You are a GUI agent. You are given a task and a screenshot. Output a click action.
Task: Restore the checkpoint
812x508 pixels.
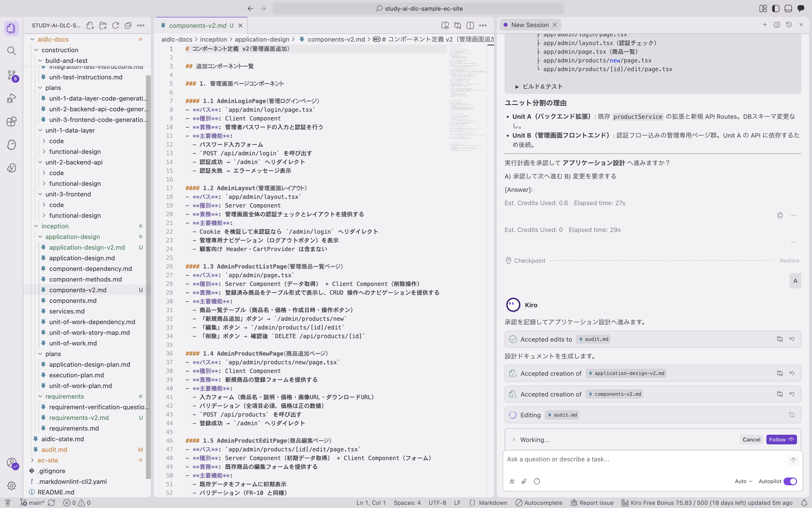coord(789,261)
